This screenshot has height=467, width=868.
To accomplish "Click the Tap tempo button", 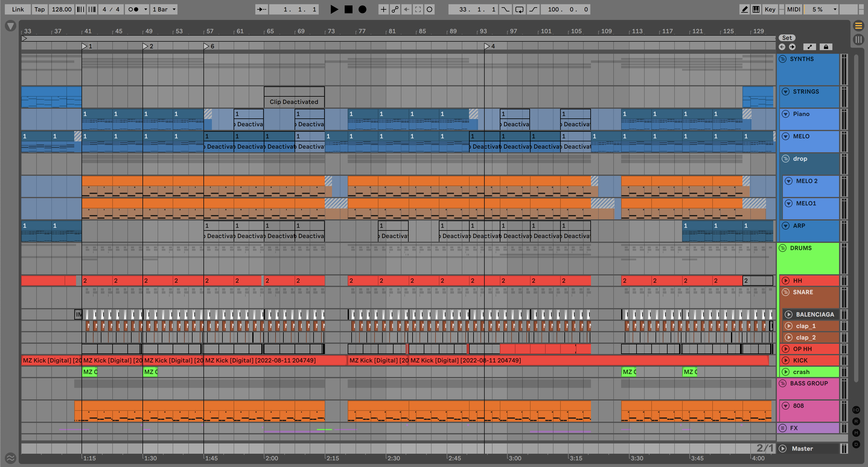I will [40, 9].
